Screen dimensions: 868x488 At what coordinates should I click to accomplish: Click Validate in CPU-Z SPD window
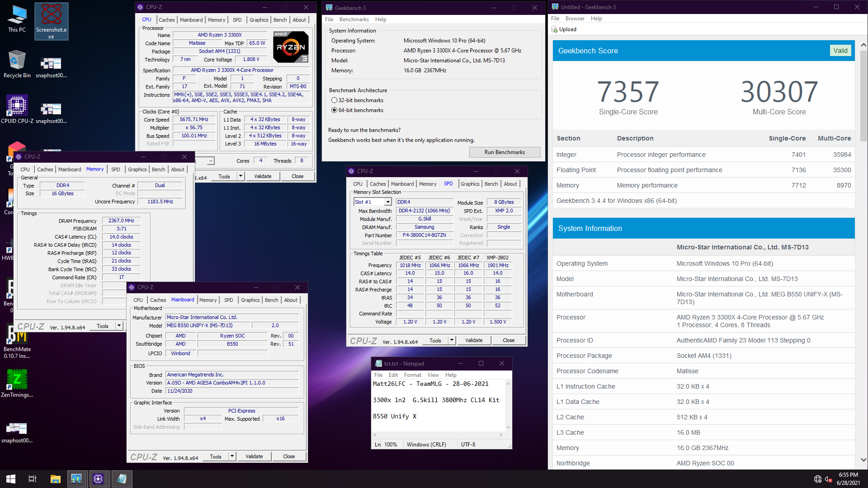[x=474, y=340]
